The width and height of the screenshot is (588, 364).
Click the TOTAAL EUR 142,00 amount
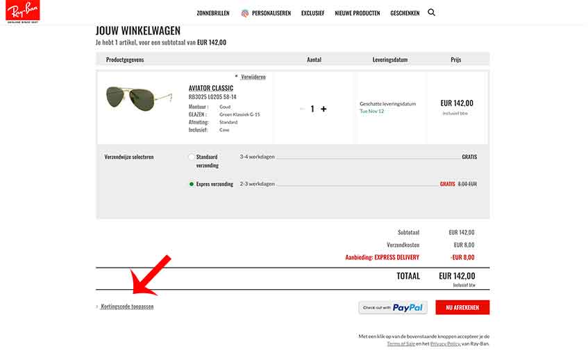[x=457, y=276]
